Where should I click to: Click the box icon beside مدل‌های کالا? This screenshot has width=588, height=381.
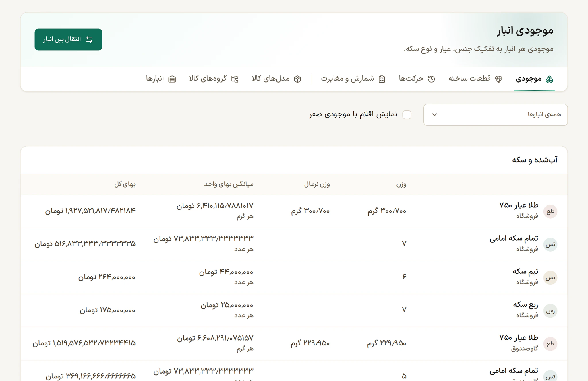click(x=297, y=79)
